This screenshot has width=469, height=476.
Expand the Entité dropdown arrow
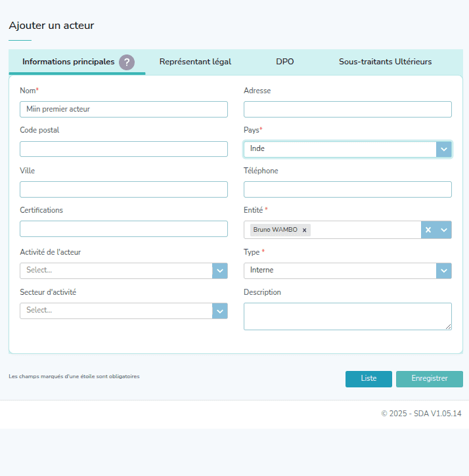point(444,230)
